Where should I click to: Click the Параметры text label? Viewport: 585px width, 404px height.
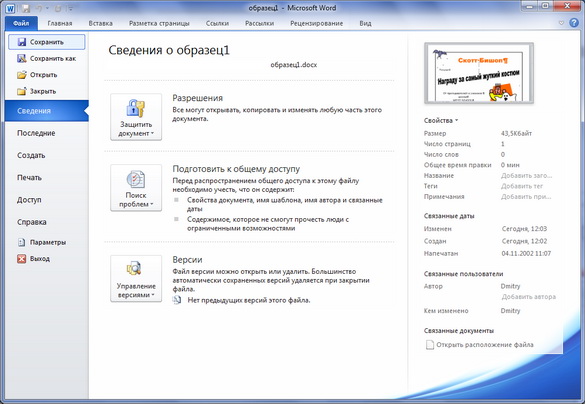coord(48,242)
